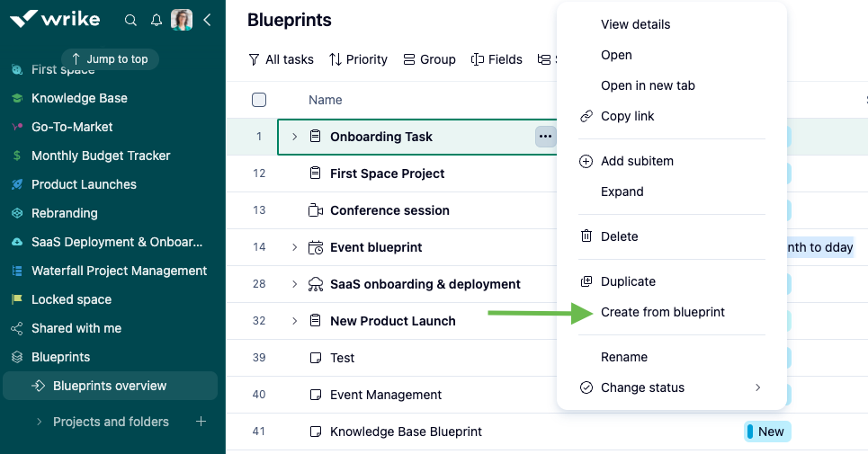Click the plus icon next to Projects and folders

[x=201, y=422]
